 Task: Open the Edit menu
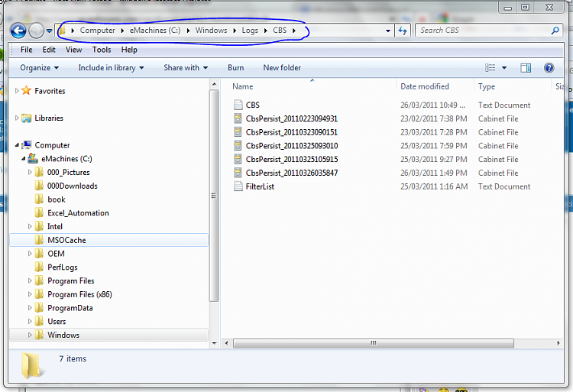49,50
